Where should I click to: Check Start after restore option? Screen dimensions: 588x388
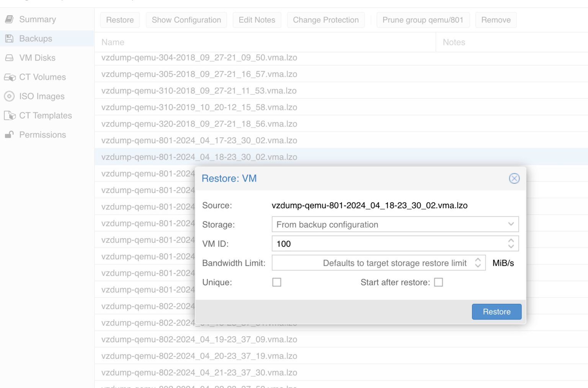pyautogui.click(x=439, y=282)
